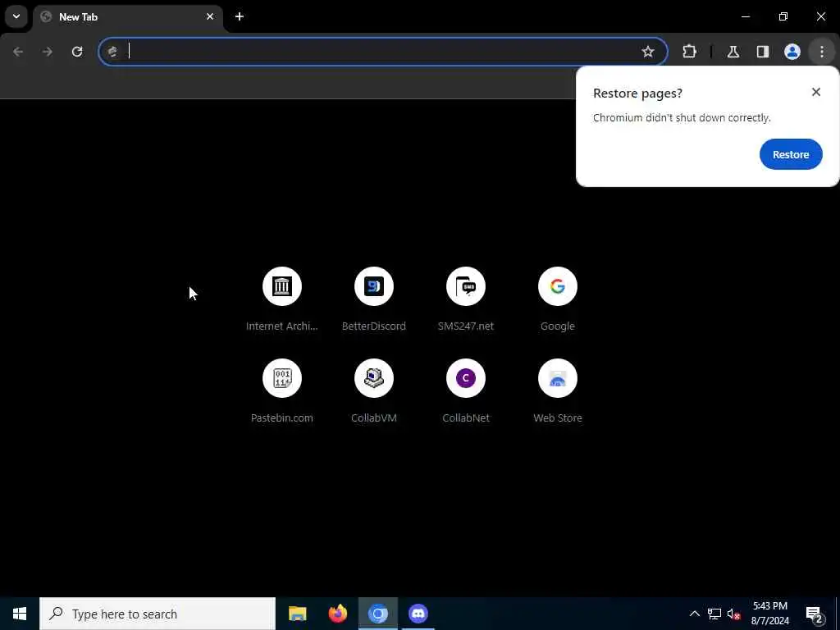Image resolution: width=840 pixels, height=630 pixels.
Task: Open the Chromium three-dot menu
Action: click(822, 52)
